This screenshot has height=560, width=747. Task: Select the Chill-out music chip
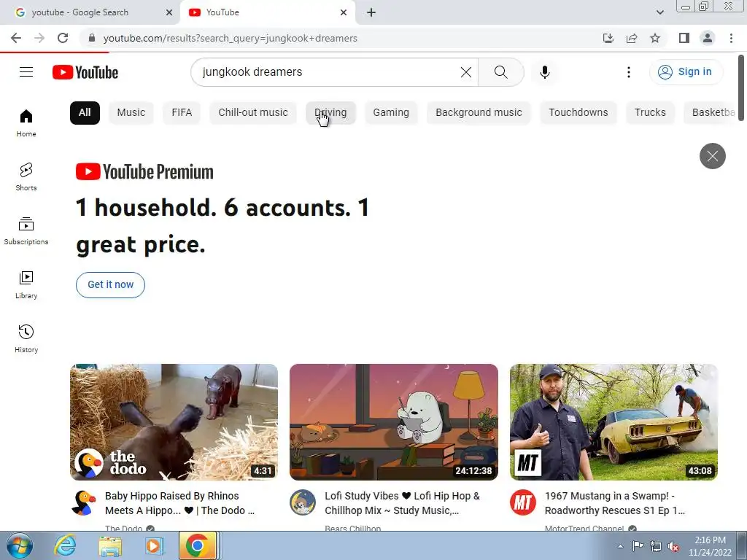click(253, 112)
